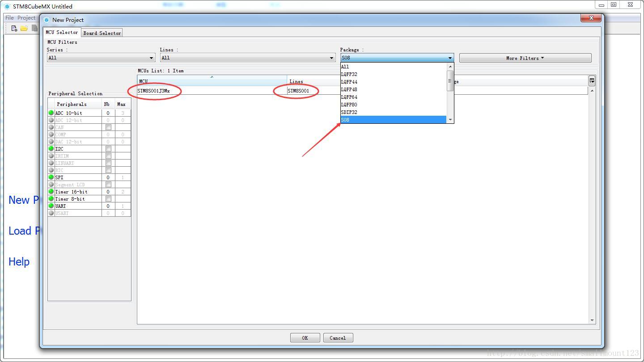Choose SDIP32 in the Package list
Image resolution: width=644 pixels, height=362 pixels.
(394, 112)
